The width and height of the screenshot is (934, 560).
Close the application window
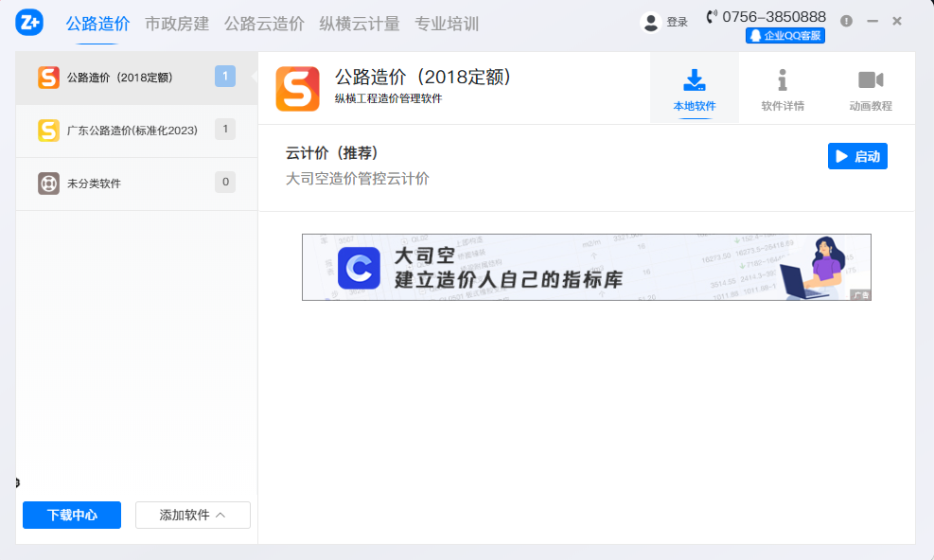pos(897,22)
